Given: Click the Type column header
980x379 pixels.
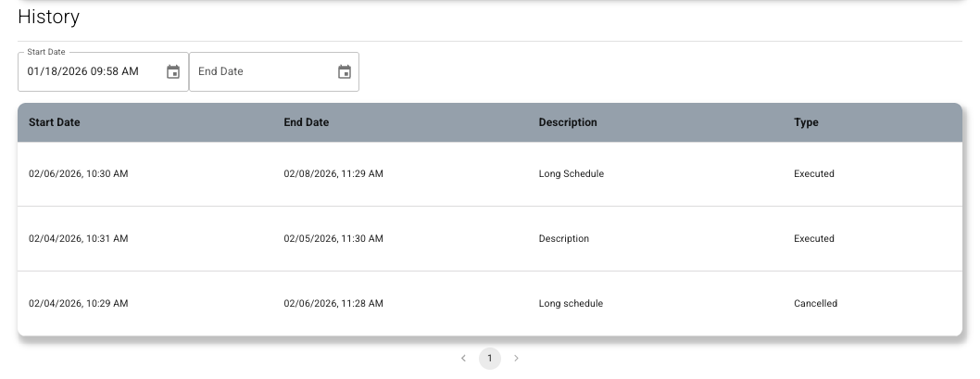Looking at the screenshot, I should click(806, 122).
